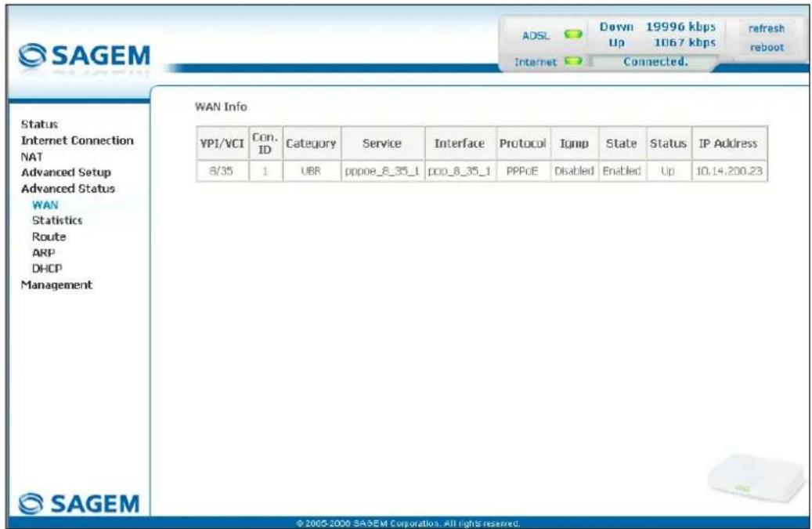Click the Status column header in table
The width and height of the screenshot is (812, 529).
(x=668, y=143)
